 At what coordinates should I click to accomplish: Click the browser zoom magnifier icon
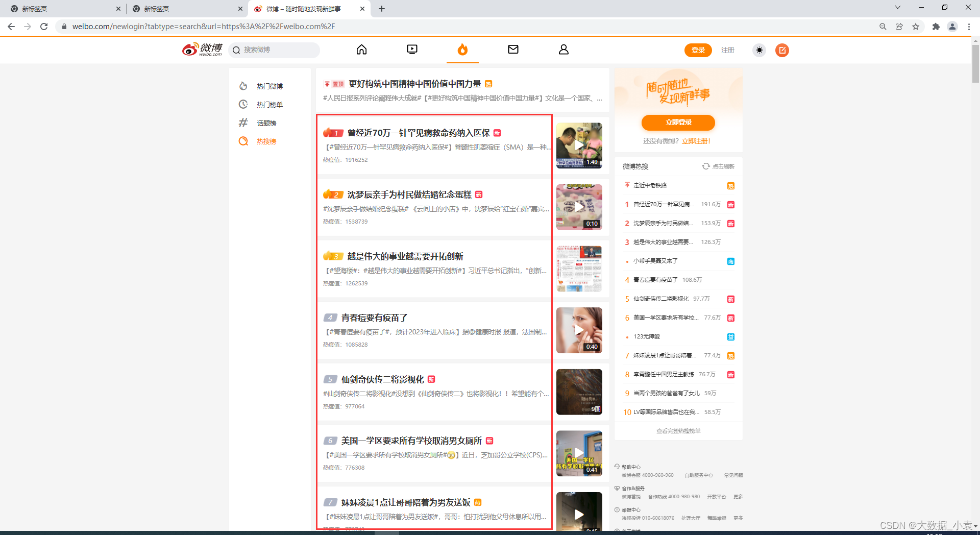point(883,27)
